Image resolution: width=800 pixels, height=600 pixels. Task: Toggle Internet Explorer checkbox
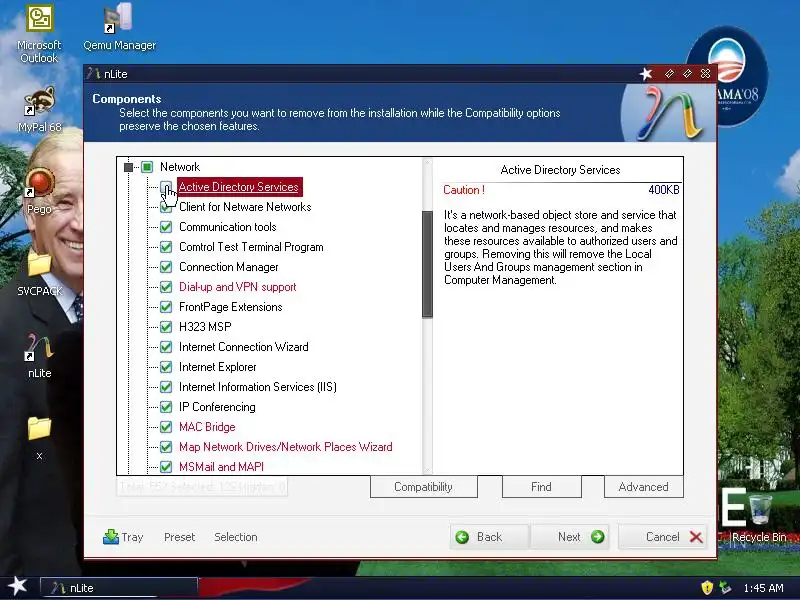[x=166, y=367]
